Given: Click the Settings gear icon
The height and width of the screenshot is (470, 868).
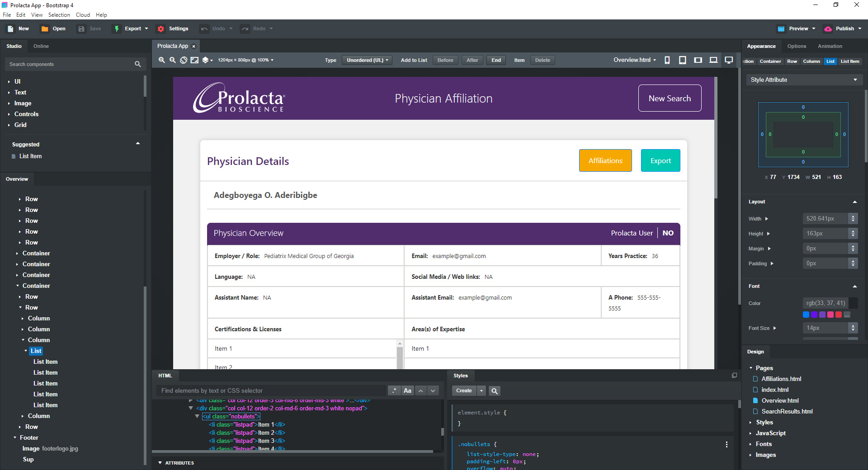Looking at the screenshot, I should pos(161,28).
